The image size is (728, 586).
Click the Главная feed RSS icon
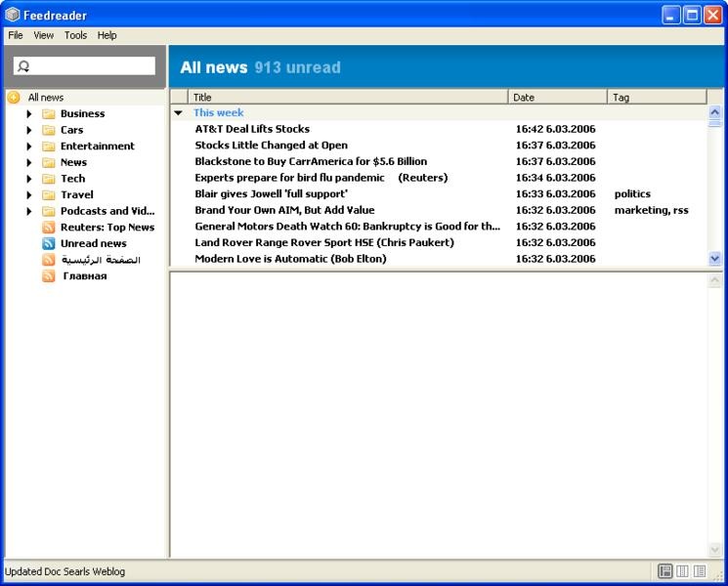click(x=48, y=276)
